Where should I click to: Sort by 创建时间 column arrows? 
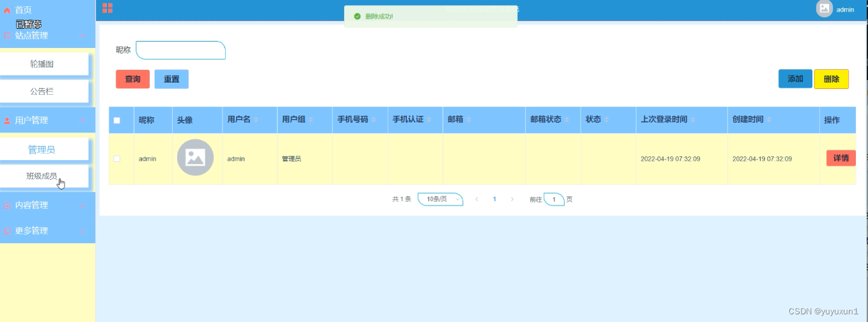[x=769, y=120]
